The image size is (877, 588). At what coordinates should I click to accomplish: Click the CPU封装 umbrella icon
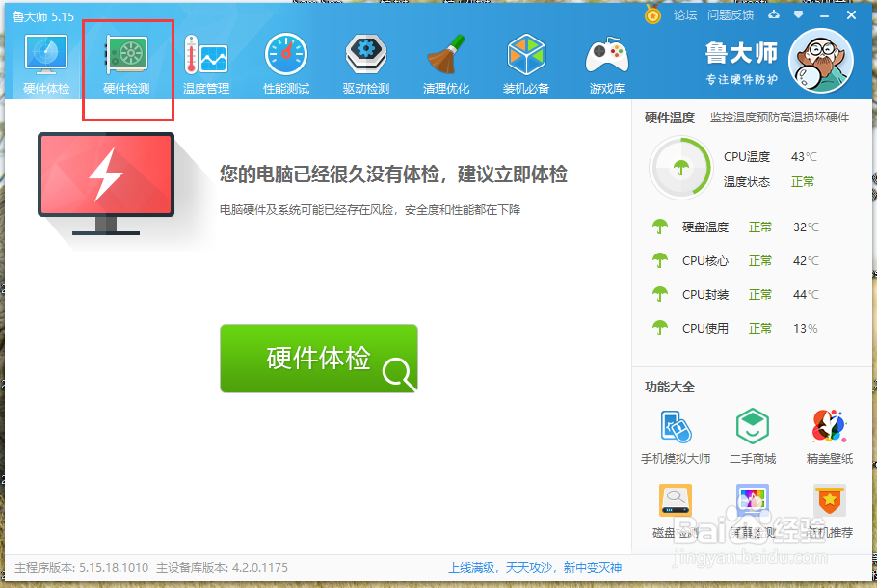click(x=660, y=294)
